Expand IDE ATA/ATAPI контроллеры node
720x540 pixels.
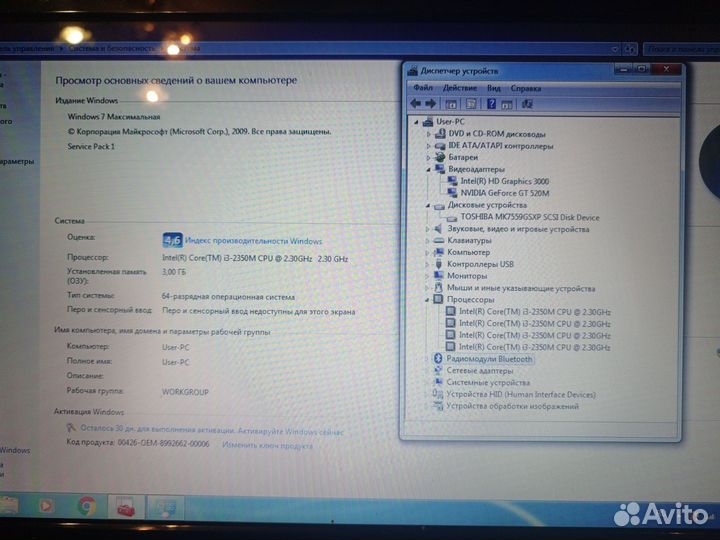tap(428, 146)
